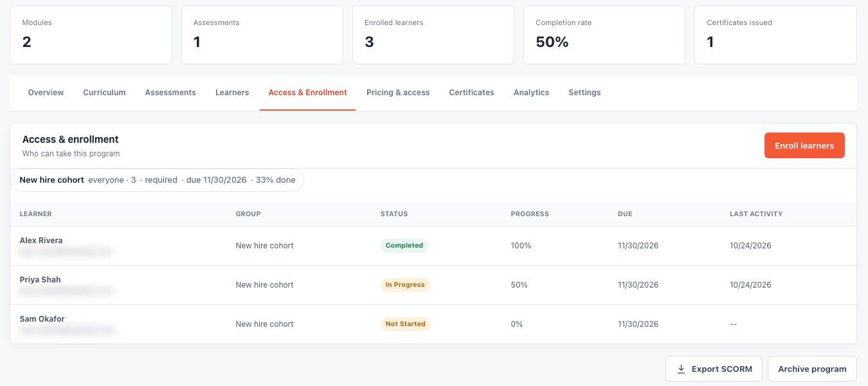Click learner name Priya Shah

coord(41,280)
